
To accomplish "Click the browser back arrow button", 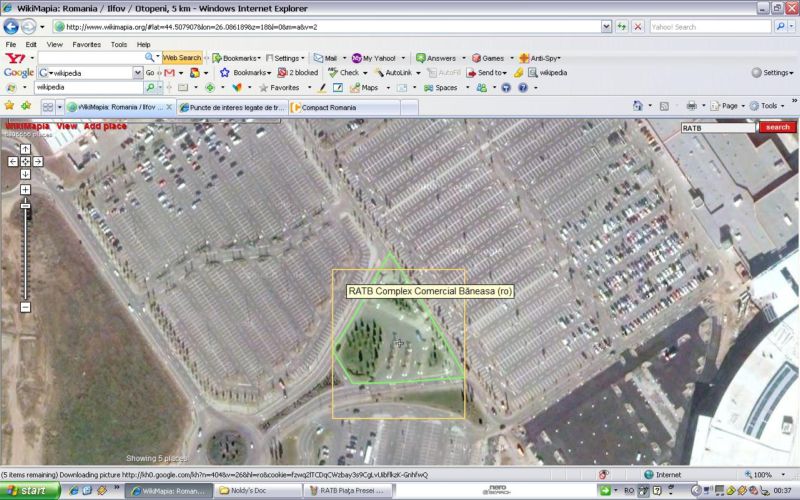I will [x=12, y=27].
